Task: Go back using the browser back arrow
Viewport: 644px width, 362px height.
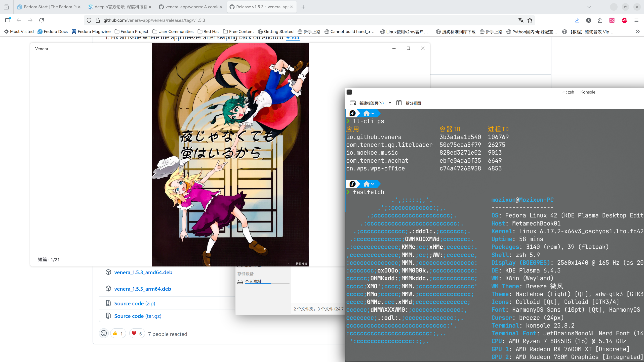Action: (x=19, y=20)
